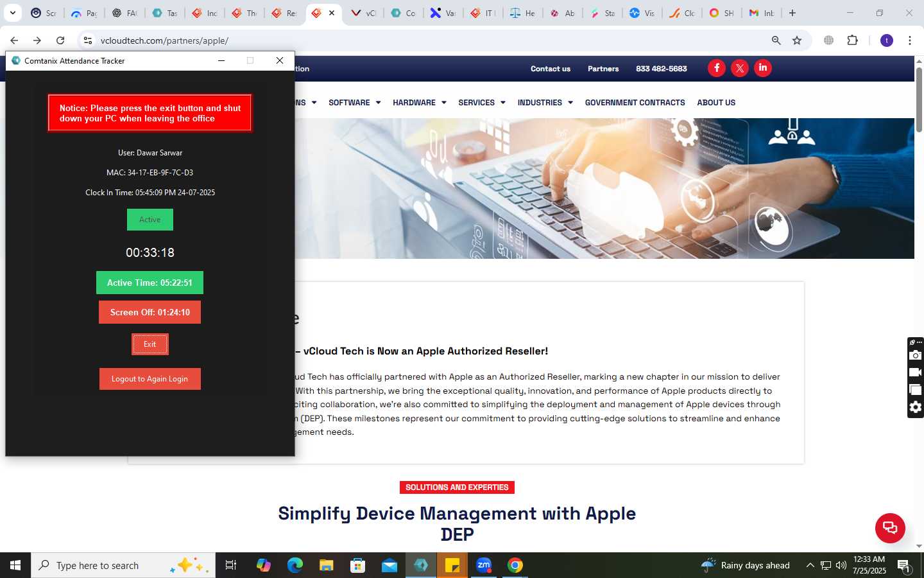Click the Exit button in Attendance Tracker
924x578 pixels.
150,344
